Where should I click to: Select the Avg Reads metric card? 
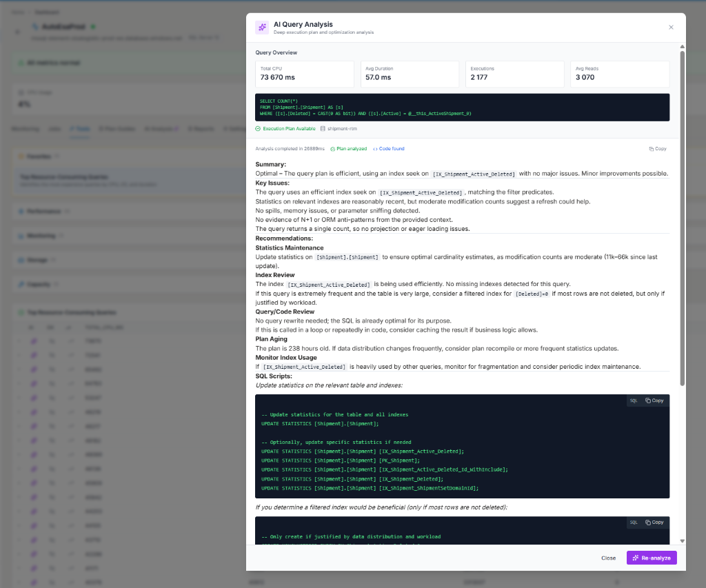pyautogui.click(x=620, y=74)
